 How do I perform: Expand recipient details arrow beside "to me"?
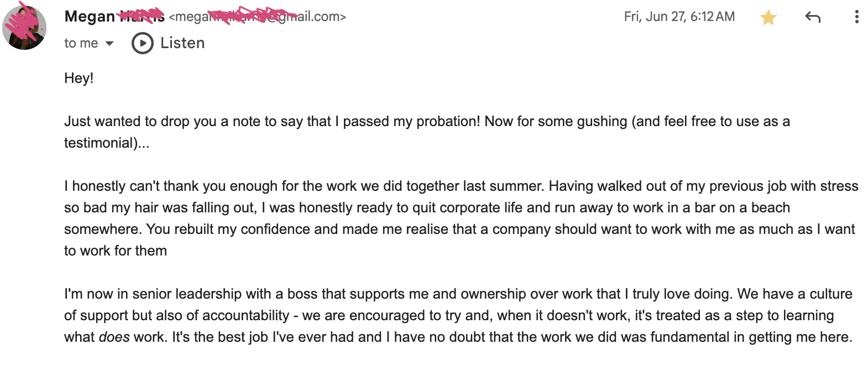(109, 43)
